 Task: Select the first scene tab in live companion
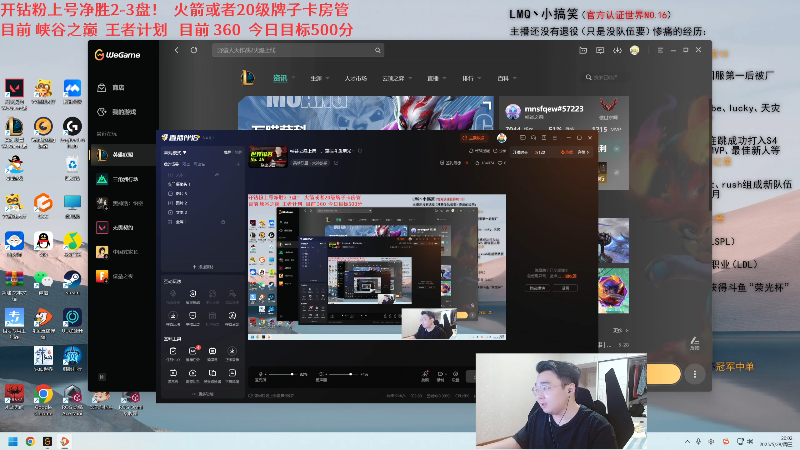coord(171,164)
